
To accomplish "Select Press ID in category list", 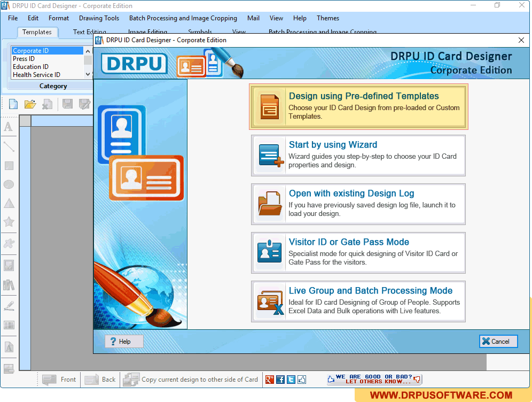I will 47,59.
